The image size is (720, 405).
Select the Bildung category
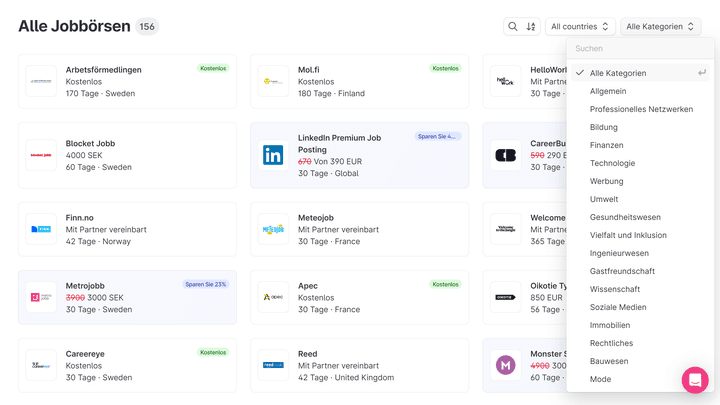(640, 127)
